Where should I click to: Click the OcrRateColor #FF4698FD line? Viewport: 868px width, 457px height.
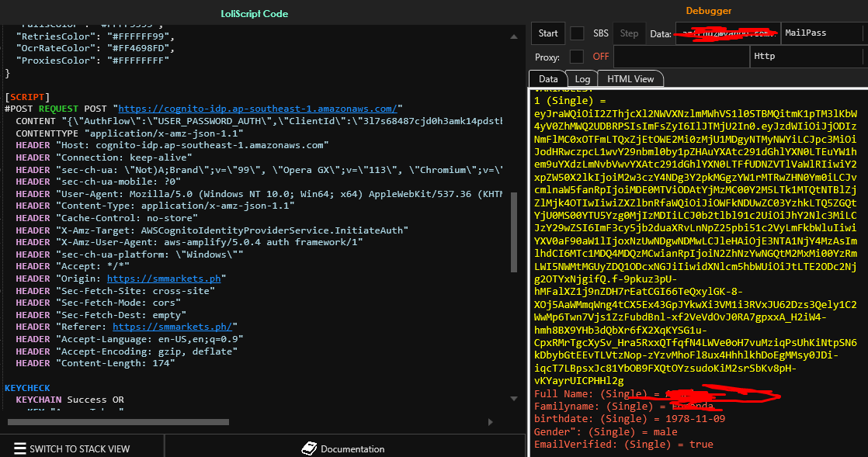(95, 48)
